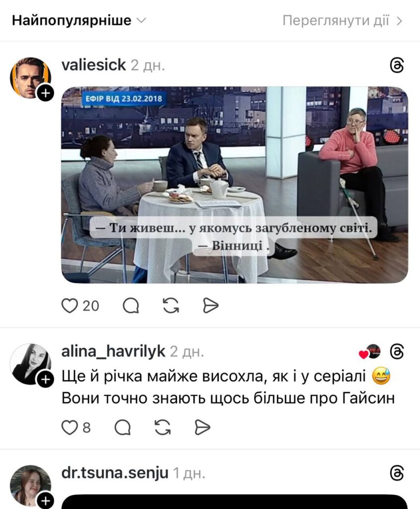Viewport: 420px width, 509px height.
Task: Tap Threads logo beside dr.tsuna.senju post
Action: (397, 473)
